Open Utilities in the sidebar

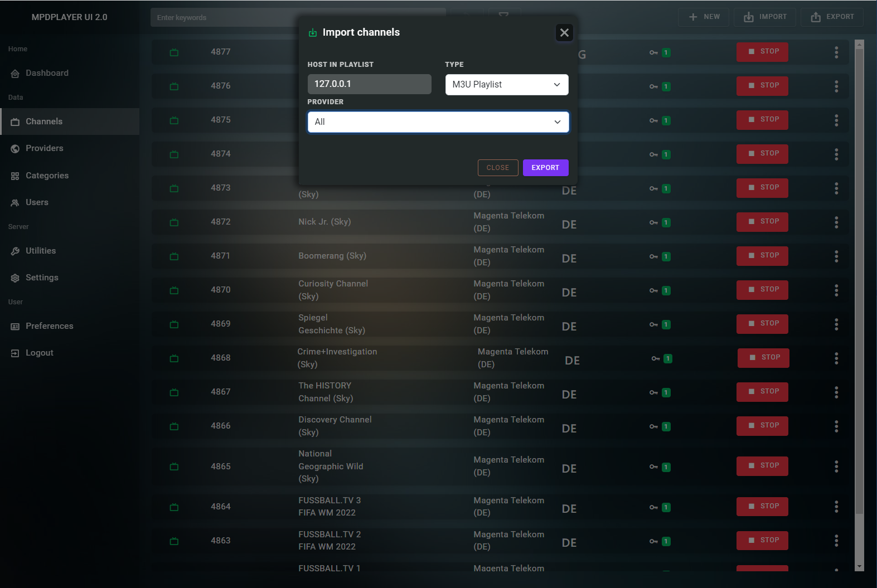pos(41,251)
